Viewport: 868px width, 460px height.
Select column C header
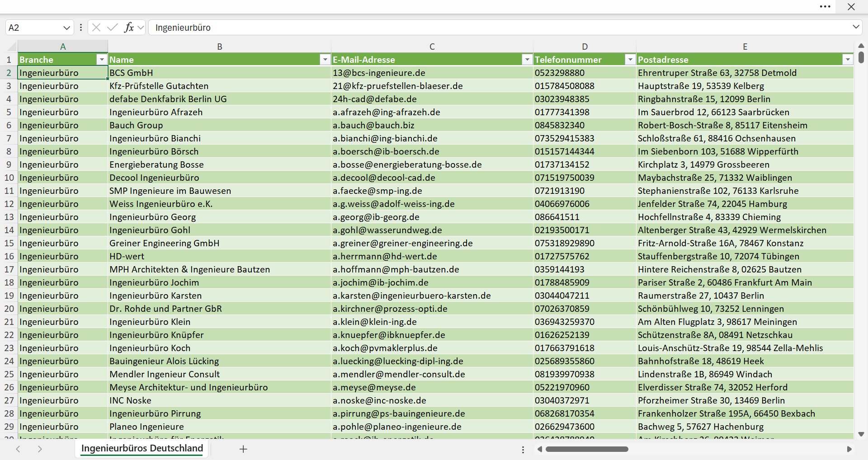432,47
